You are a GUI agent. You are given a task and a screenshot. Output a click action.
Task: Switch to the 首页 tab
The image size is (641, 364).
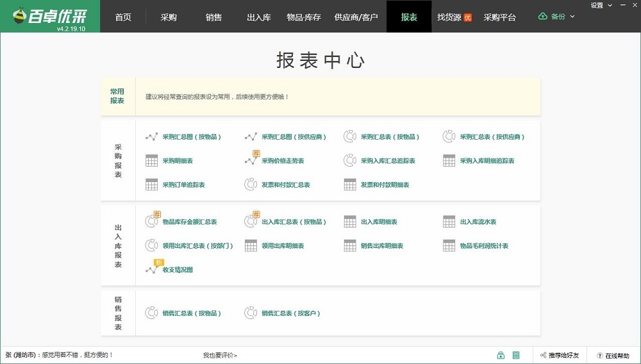(x=123, y=17)
